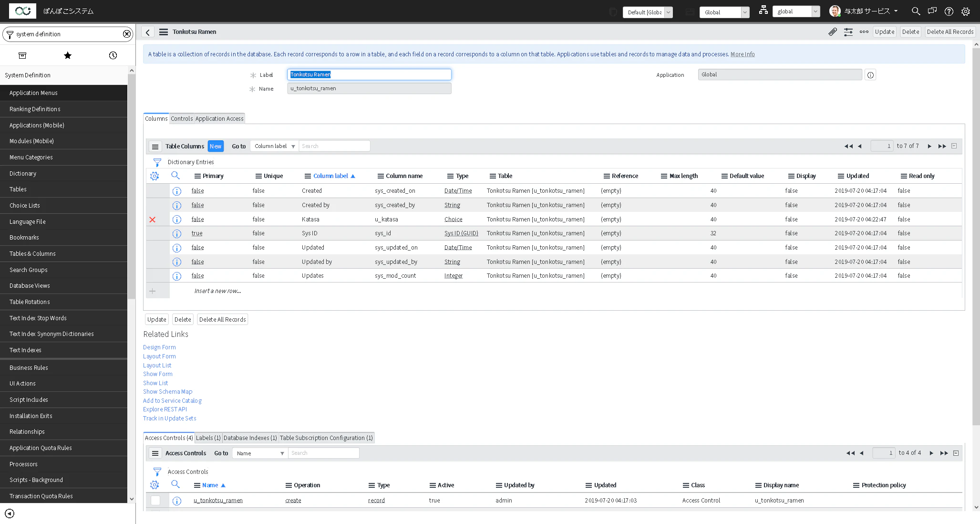
Task: Collapse the Table Columns list toggle
Action: point(954,146)
